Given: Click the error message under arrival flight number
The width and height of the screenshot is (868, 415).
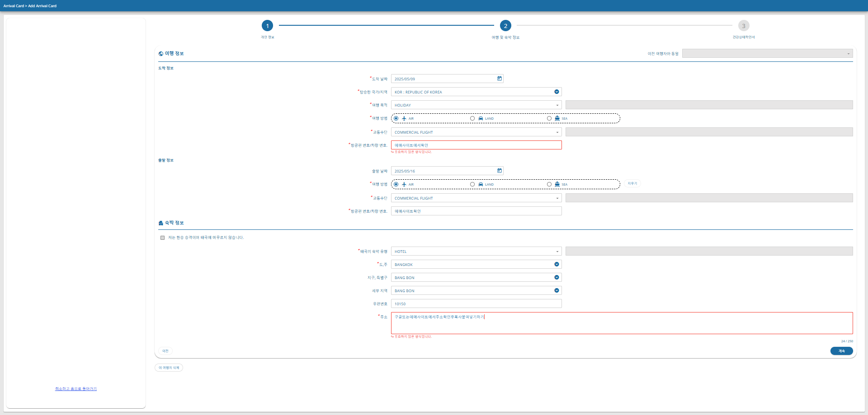Looking at the screenshot, I should point(411,152).
